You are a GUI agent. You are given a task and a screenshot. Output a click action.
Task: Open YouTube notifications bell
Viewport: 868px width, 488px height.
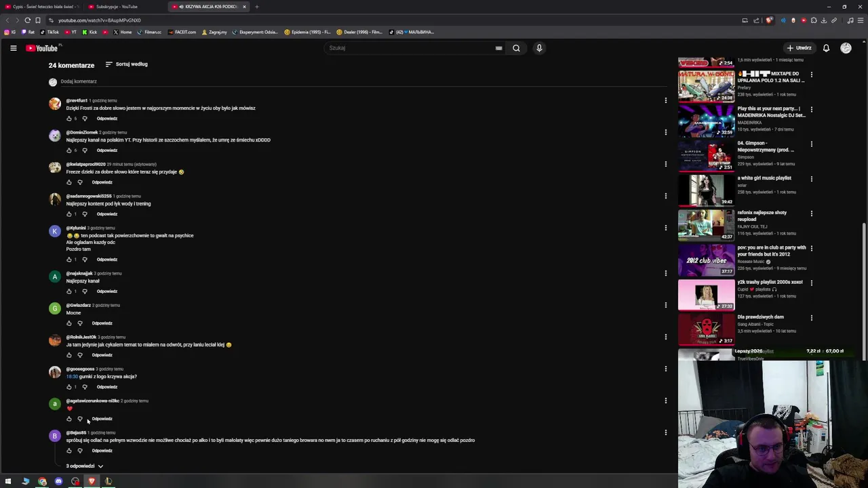pyautogui.click(x=826, y=48)
